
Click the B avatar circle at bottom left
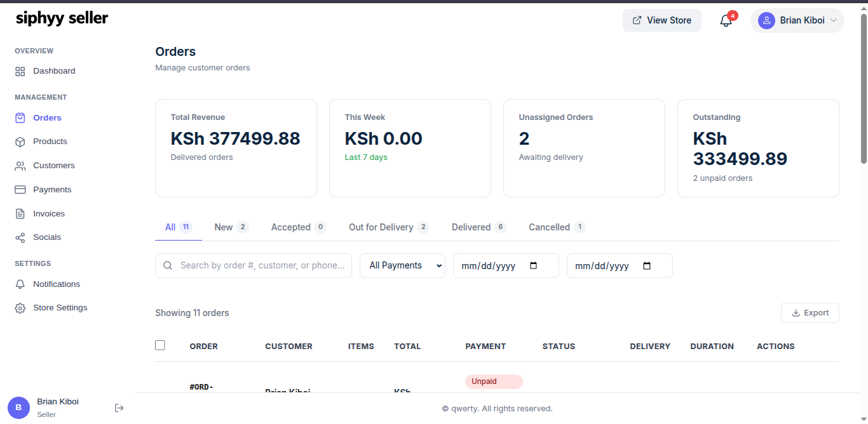point(18,407)
